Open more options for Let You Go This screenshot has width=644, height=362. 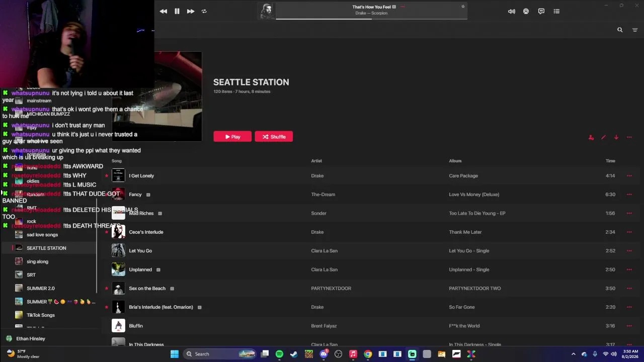click(x=629, y=251)
